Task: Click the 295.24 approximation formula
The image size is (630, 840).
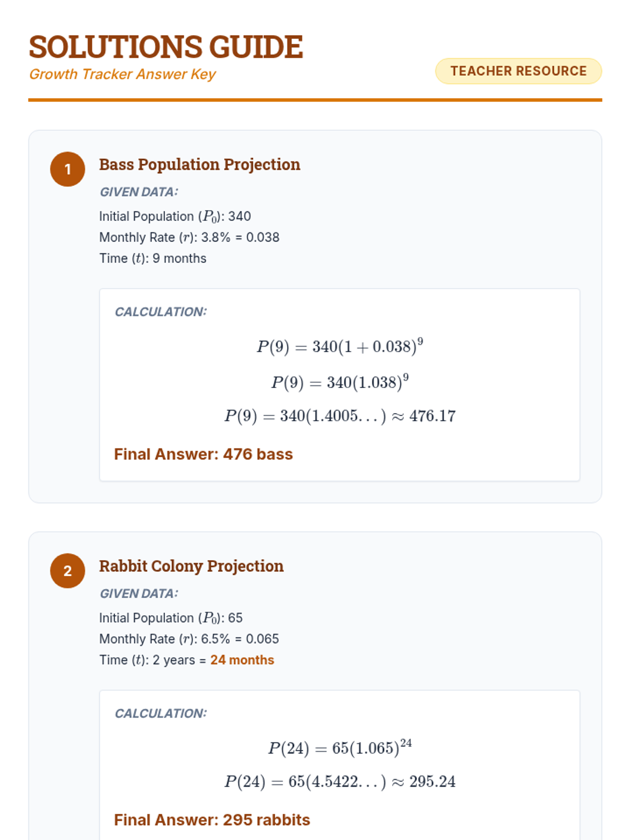Action: (x=340, y=782)
